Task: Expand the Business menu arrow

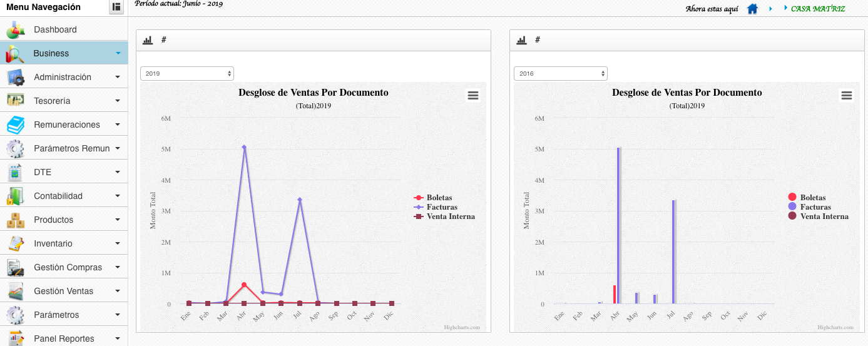Action: (118, 53)
